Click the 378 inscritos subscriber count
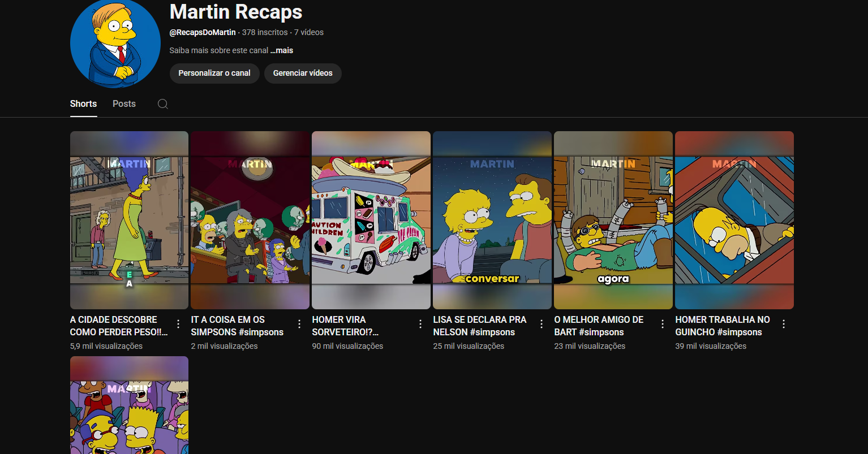868x454 pixels. [x=265, y=33]
